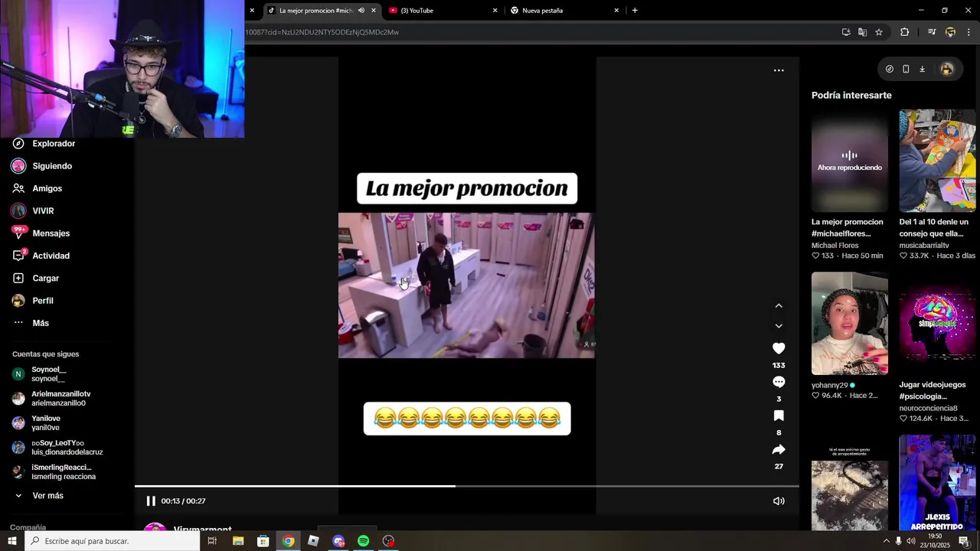The width and height of the screenshot is (980, 551).
Task: Open the Perfil page
Action: coord(32,301)
